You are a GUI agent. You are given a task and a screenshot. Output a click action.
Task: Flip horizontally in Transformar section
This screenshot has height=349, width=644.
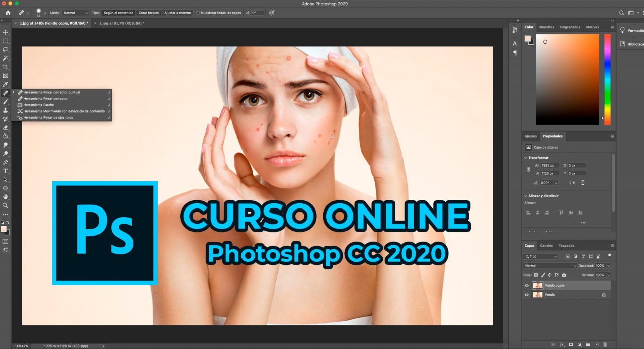click(573, 183)
